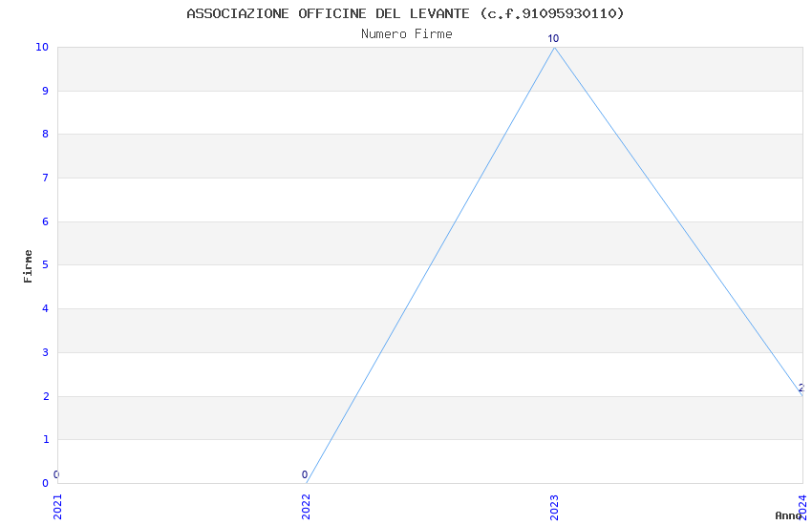Click the data label 10 at the peak

(x=553, y=38)
